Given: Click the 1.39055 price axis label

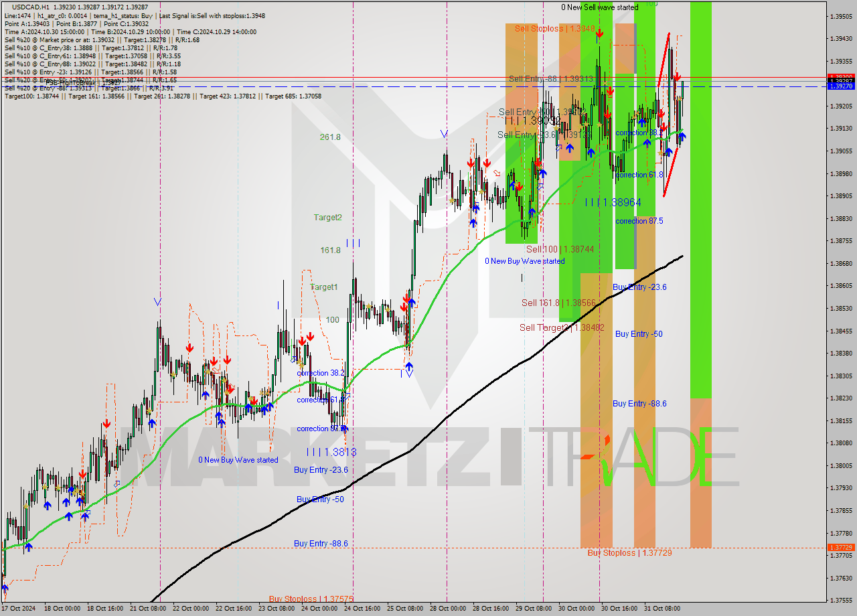Looking at the screenshot, I should [x=840, y=151].
